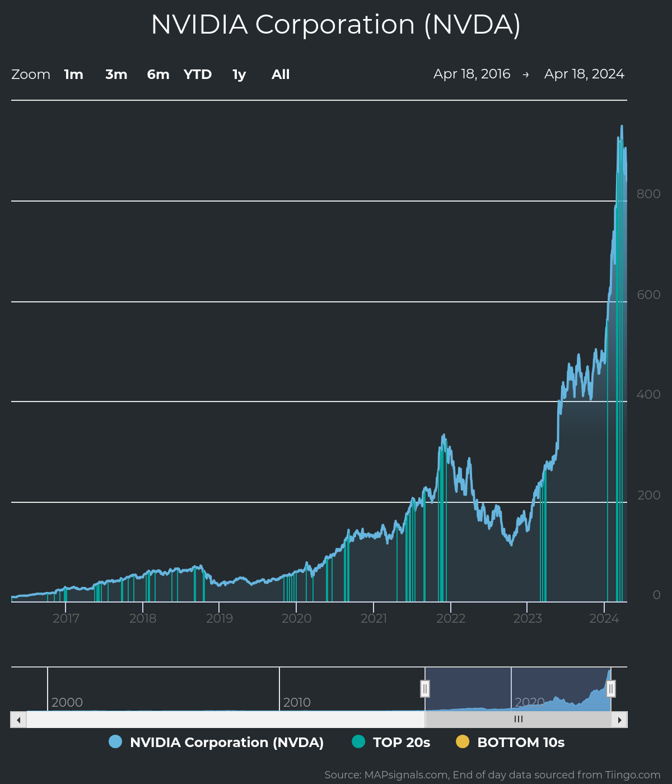Click the navigator left range handle
The width and height of the screenshot is (672, 784).
[425, 688]
